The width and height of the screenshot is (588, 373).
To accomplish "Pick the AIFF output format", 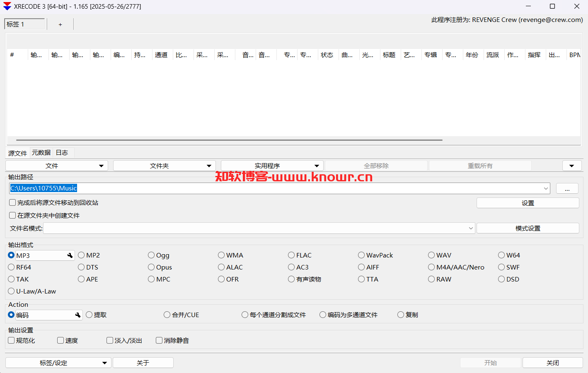I will [x=369, y=267].
